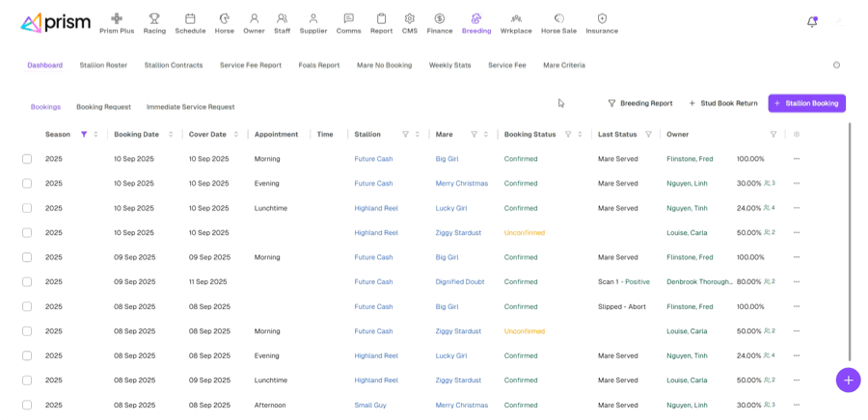868x420 pixels.
Task: Open the Finance module icon
Action: click(439, 18)
